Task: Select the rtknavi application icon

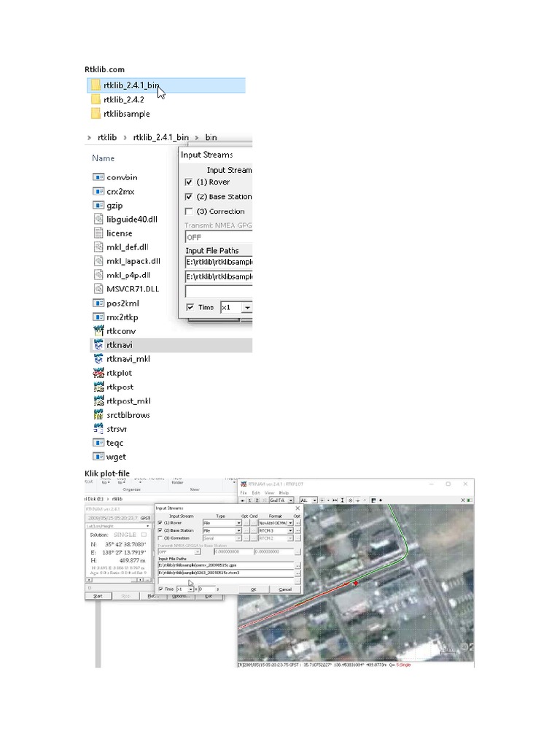Action: pos(98,344)
